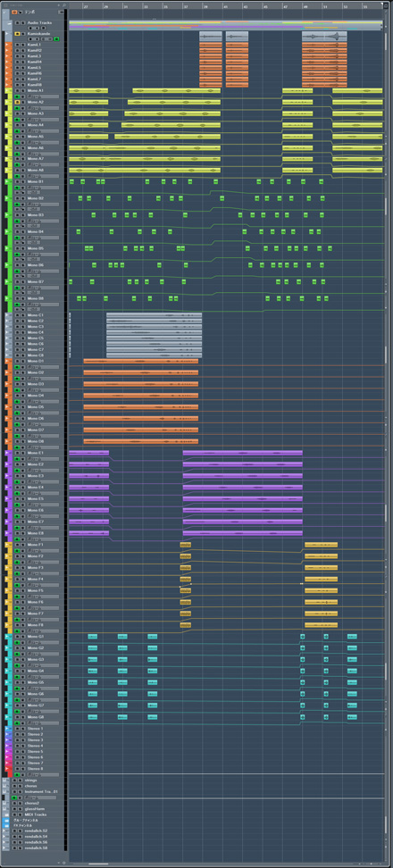Click bar 39 on the ruler

click(205, 6)
